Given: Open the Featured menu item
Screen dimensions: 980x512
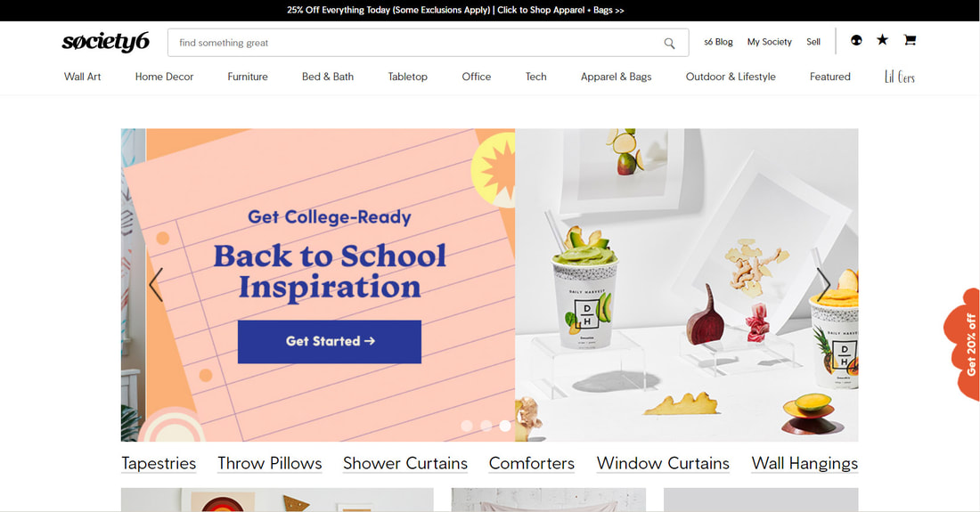Looking at the screenshot, I should (x=830, y=77).
